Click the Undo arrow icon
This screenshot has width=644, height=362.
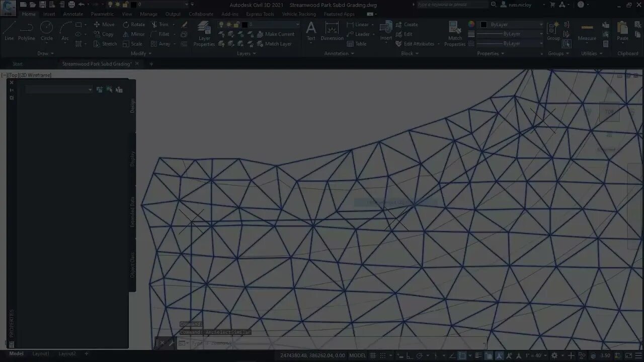[82, 5]
